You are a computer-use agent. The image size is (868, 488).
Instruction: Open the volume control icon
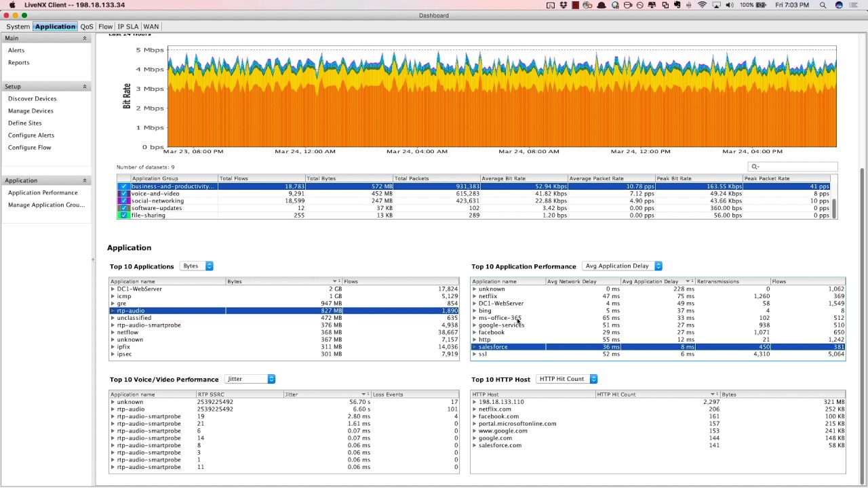730,5
